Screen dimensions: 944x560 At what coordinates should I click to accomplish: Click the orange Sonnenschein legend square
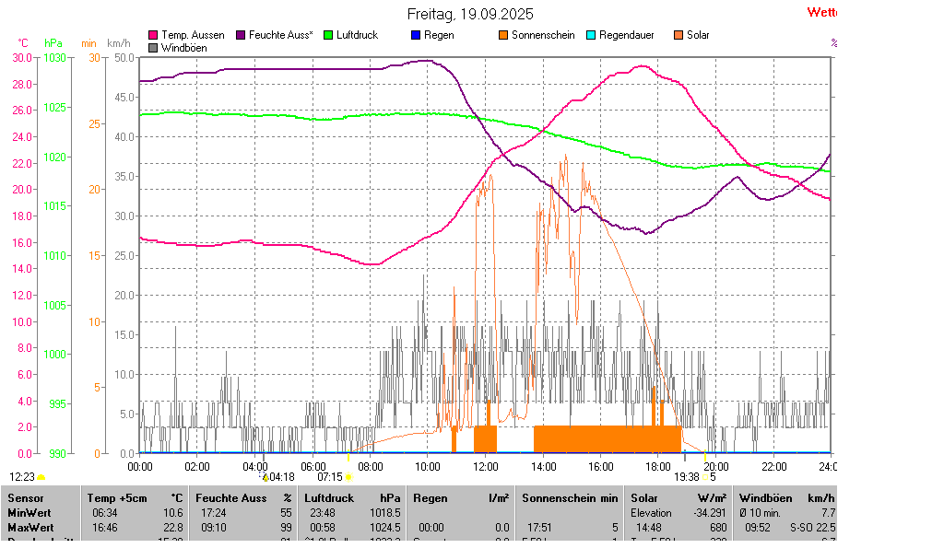pyautogui.click(x=503, y=35)
